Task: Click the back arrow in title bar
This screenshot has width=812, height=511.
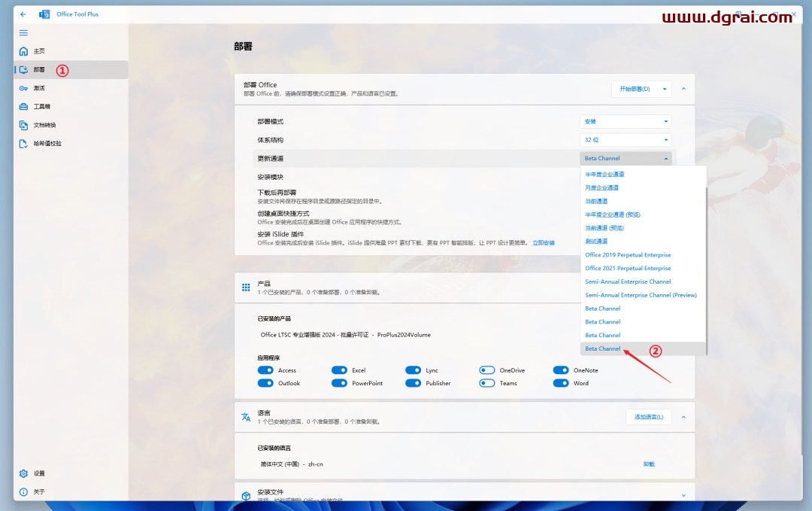Action: 23,14
